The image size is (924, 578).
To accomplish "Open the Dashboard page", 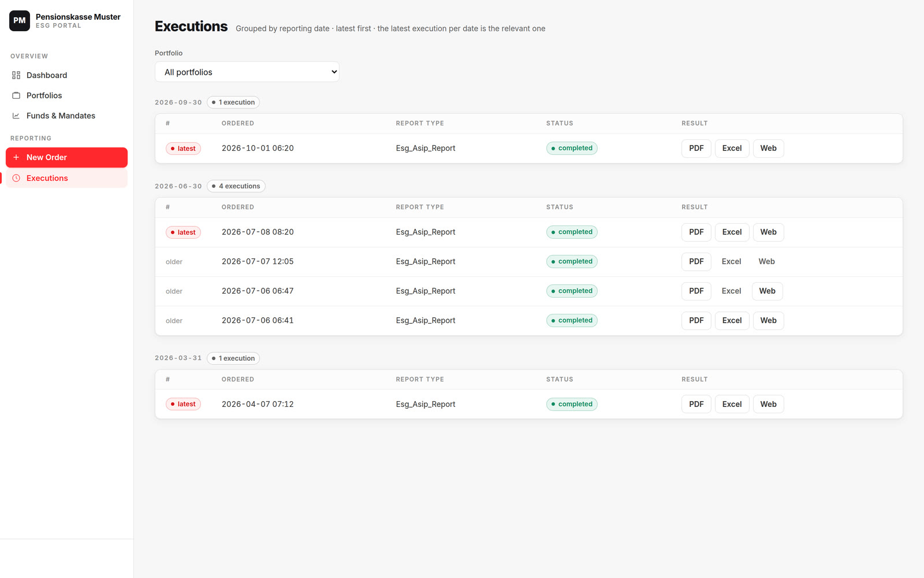I will (66, 75).
